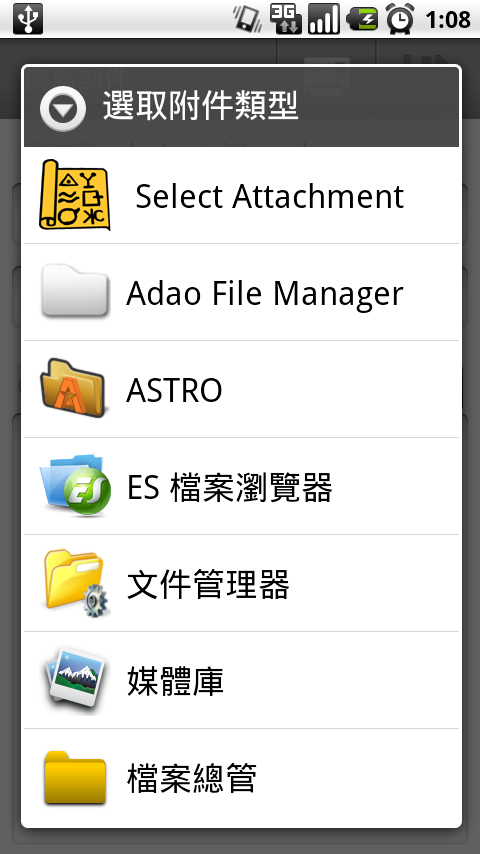Tap the alarm clock status icon
480x854 pixels.
click(x=400, y=19)
